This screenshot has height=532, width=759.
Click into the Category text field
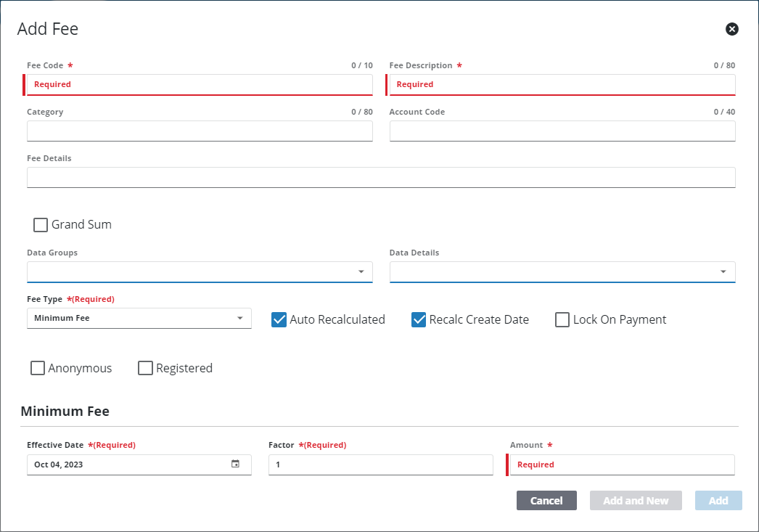200,131
